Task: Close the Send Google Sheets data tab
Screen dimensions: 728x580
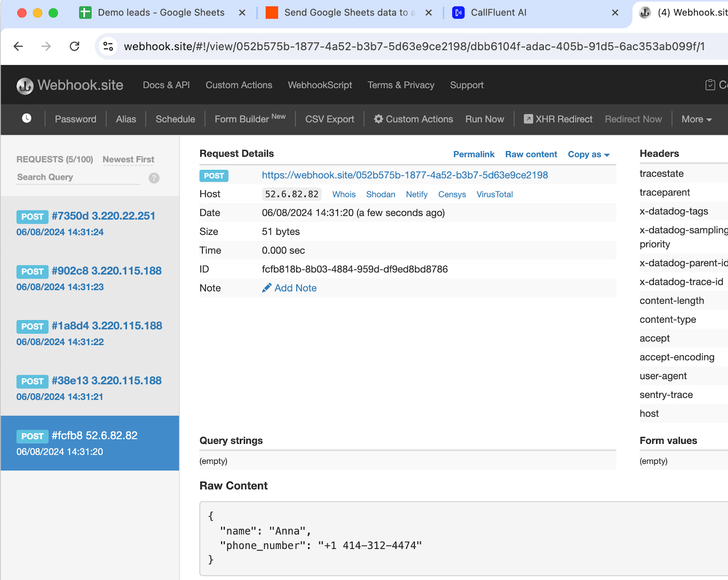Action: click(429, 13)
